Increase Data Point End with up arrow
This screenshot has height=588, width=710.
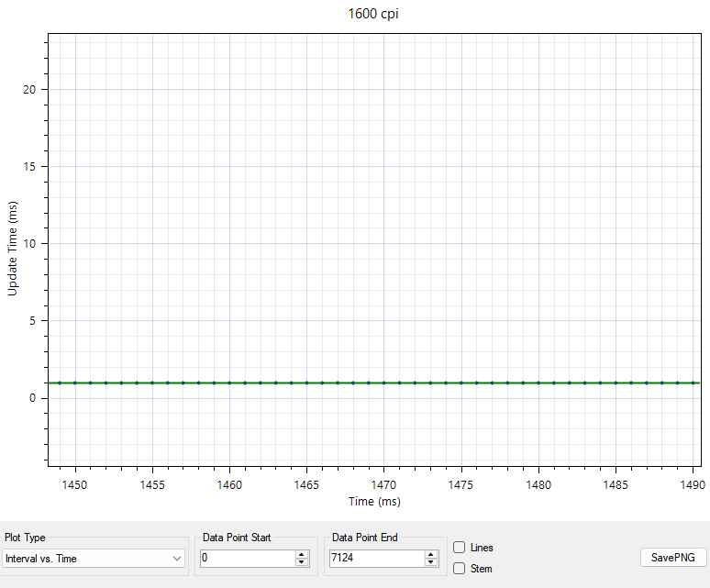[x=431, y=554]
